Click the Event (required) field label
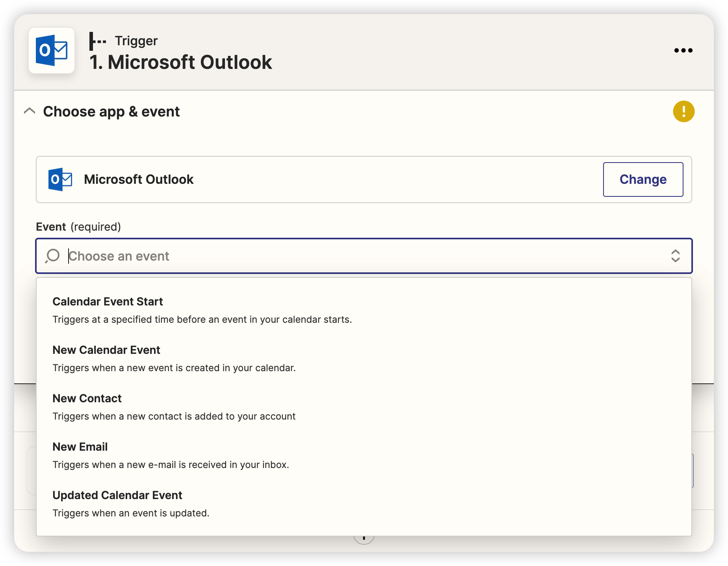The height and width of the screenshot is (566, 728). click(78, 227)
